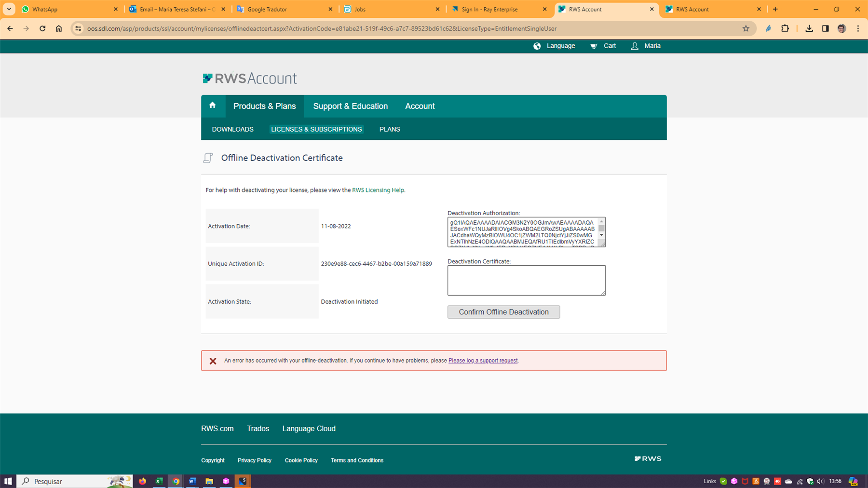868x488 pixels.
Task: Open the Chrome three-dot menu
Action: [858, 28]
